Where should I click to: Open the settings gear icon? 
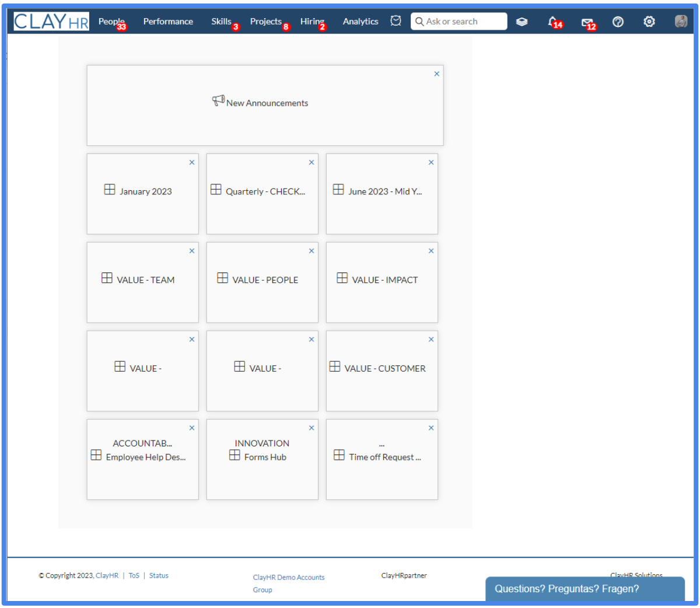[x=649, y=22]
